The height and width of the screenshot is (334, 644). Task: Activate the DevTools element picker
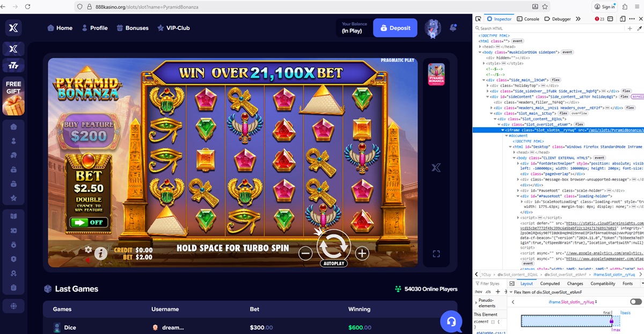478,19
